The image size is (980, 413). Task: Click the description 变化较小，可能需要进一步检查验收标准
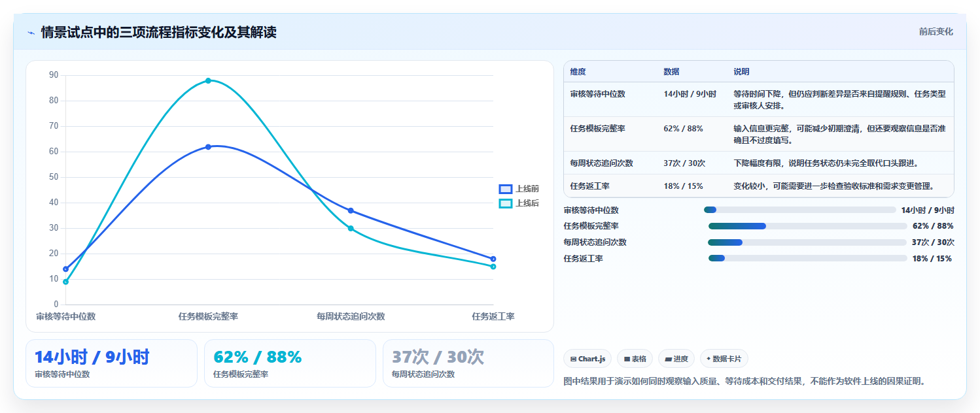pos(833,186)
